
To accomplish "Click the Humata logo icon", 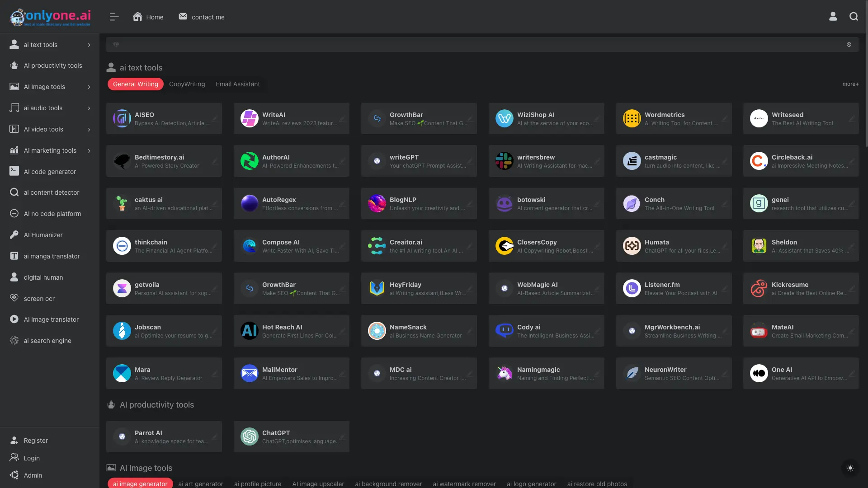I will pos(632,246).
